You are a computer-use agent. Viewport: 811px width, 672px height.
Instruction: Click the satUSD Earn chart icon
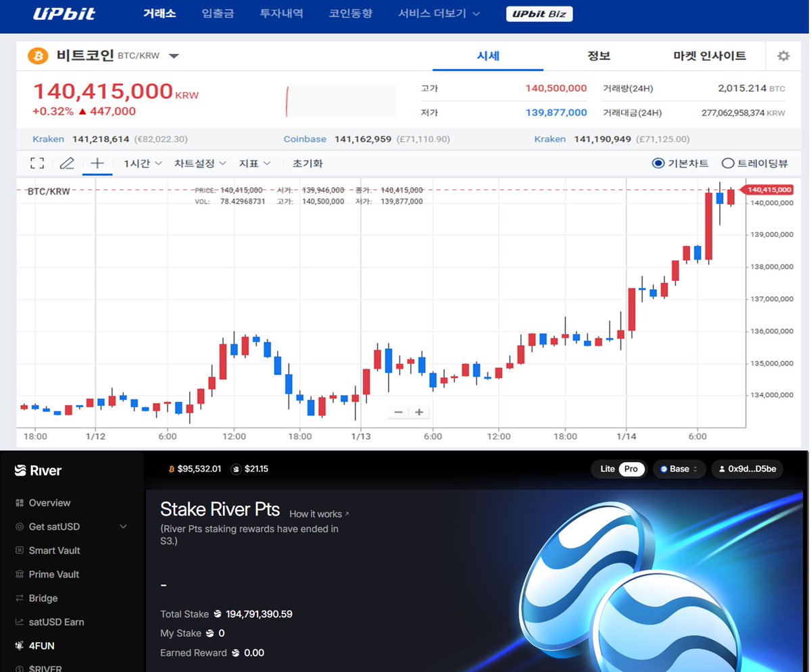(19, 622)
